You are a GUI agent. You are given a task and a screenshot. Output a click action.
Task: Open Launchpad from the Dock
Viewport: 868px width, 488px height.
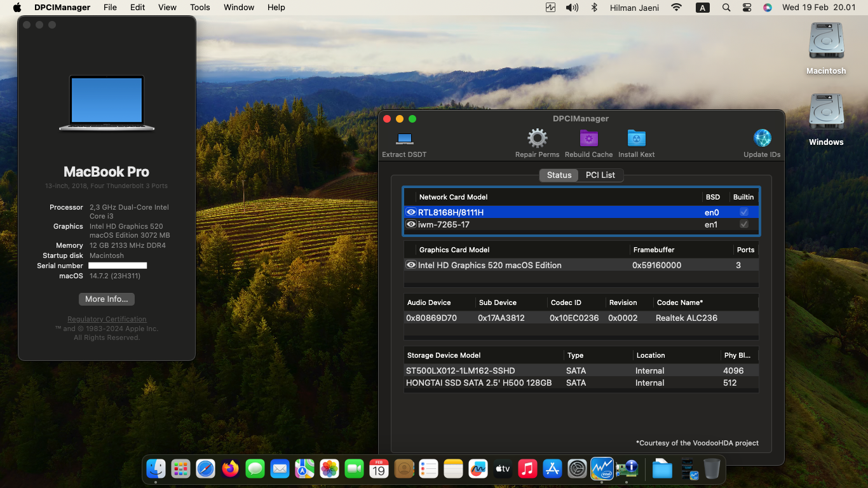pyautogui.click(x=180, y=469)
